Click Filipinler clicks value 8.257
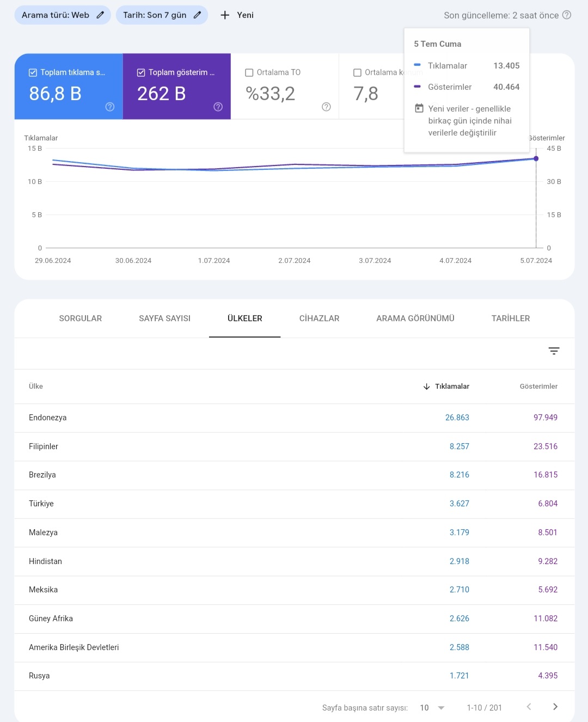This screenshot has height=722, width=588. [459, 446]
